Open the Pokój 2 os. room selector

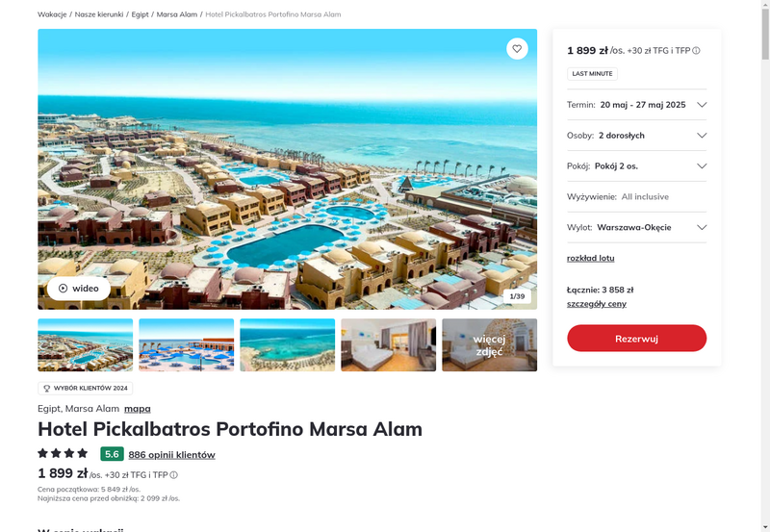(636, 165)
